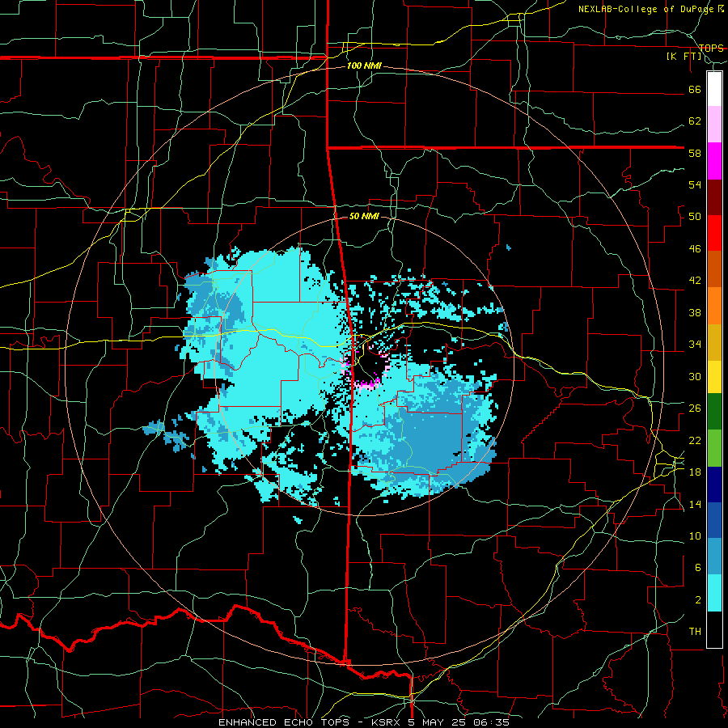The height and width of the screenshot is (728, 728).
Task: Click the TOPS legend heading
Action: (x=711, y=48)
